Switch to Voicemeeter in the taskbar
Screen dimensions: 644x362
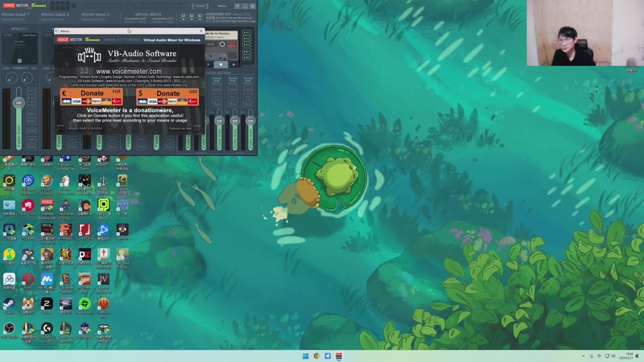(339, 356)
